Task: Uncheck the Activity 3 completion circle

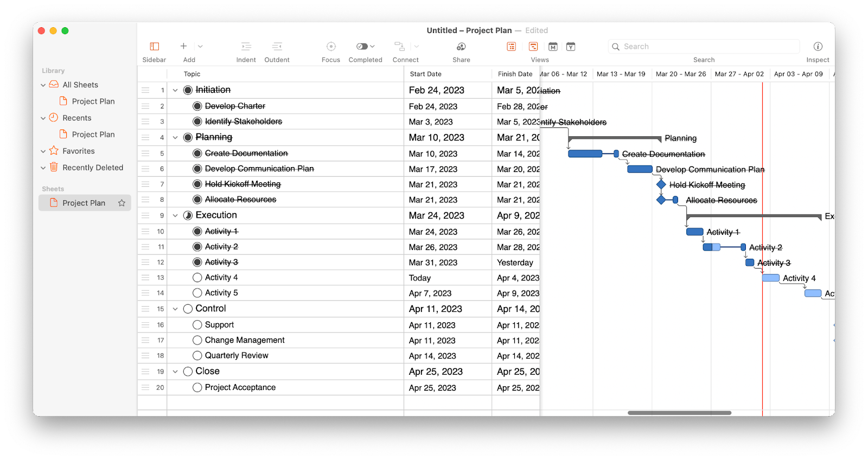Action: click(x=197, y=262)
